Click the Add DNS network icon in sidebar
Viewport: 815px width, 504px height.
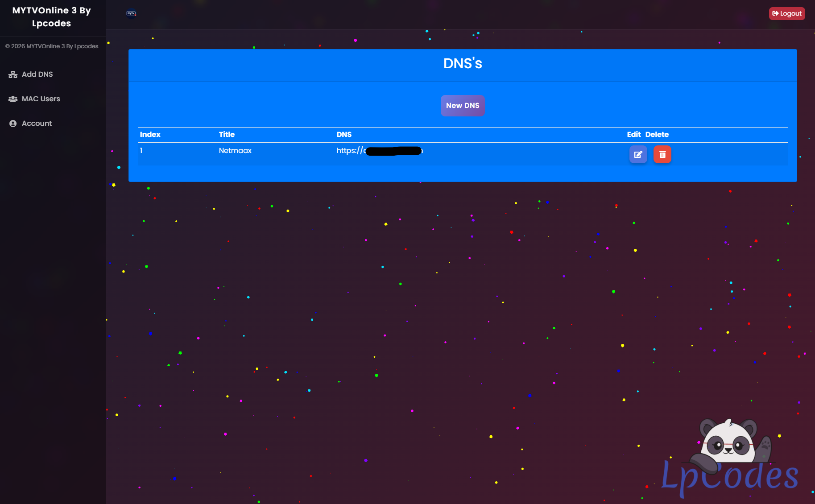(x=13, y=74)
